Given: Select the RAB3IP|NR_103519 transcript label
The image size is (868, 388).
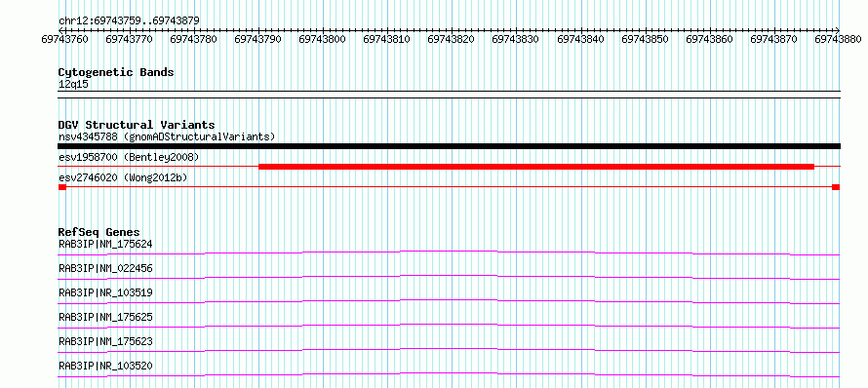Looking at the screenshot, I should click(x=105, y=292).
